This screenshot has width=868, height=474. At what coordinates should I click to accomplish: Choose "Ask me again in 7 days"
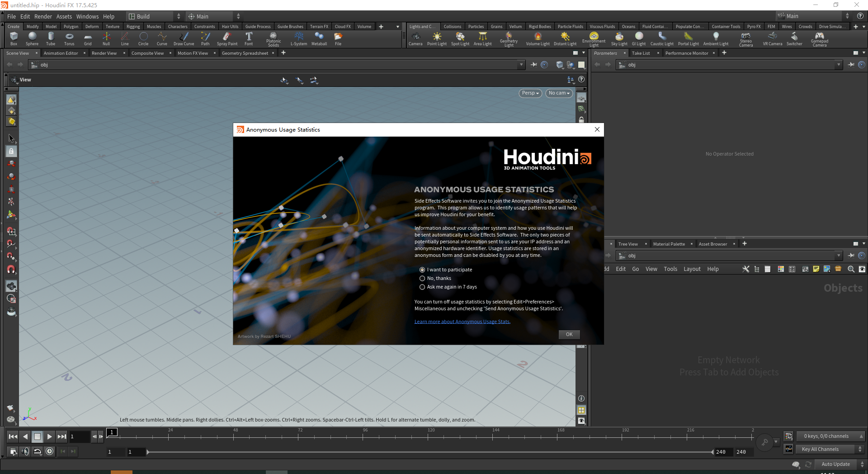pos(422,287)
